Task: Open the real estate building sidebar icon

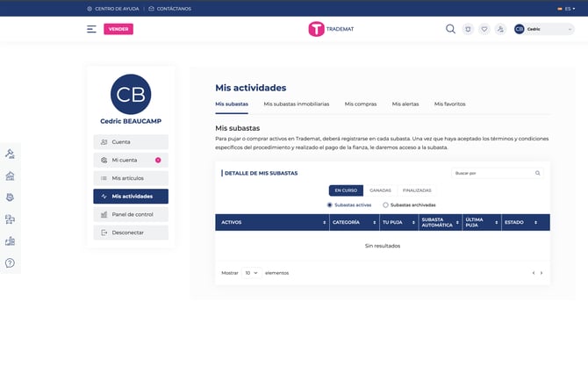Action: (10, 176)
